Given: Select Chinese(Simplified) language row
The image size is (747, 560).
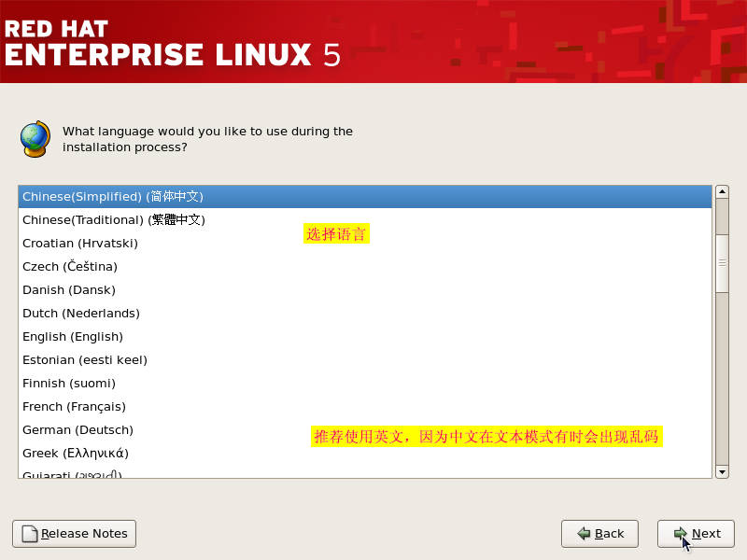Looking at the screenshot, I should pos(365,197).
